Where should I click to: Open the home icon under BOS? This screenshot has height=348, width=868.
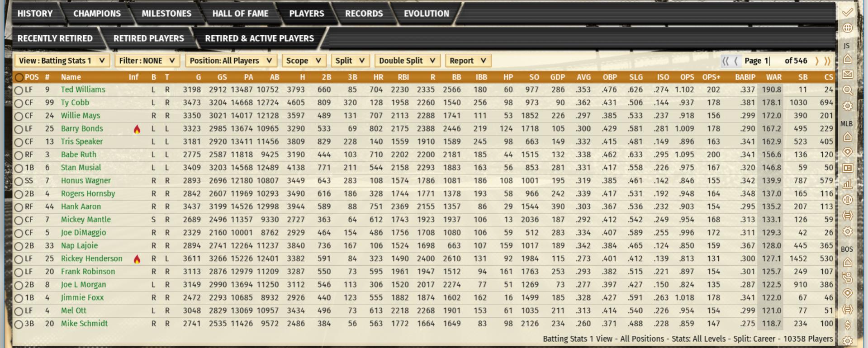(x=847, y=263)
